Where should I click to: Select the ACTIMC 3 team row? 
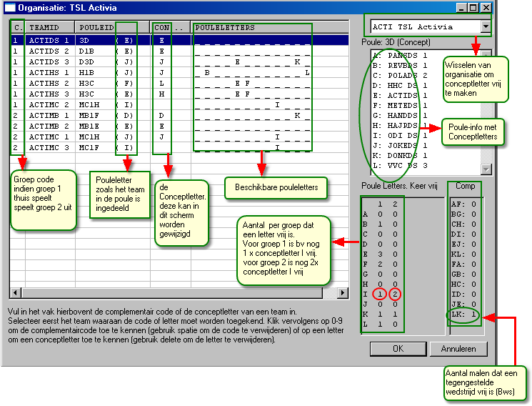(x=179, y=148)
